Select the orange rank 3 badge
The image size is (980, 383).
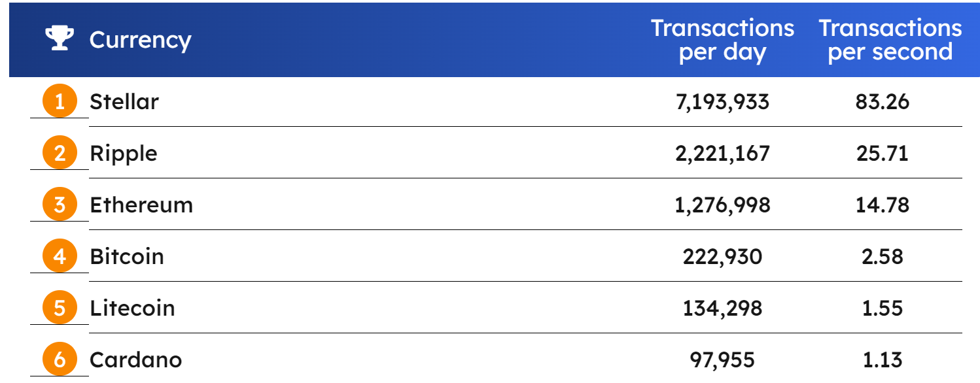point(60,205)
